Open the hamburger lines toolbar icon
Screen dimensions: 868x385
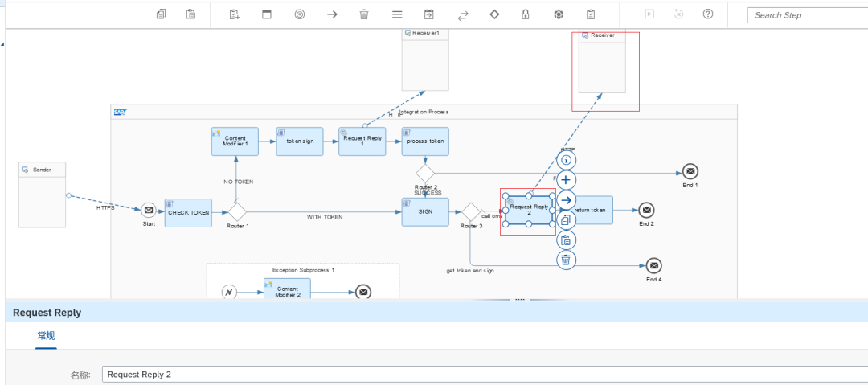tap(397, 14)
